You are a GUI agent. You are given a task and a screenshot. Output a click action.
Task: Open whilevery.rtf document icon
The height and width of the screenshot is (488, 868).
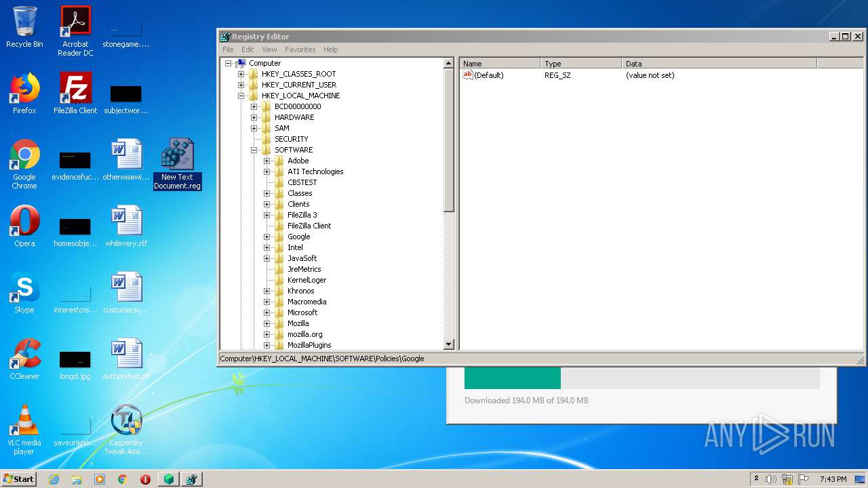pos(126,226)
